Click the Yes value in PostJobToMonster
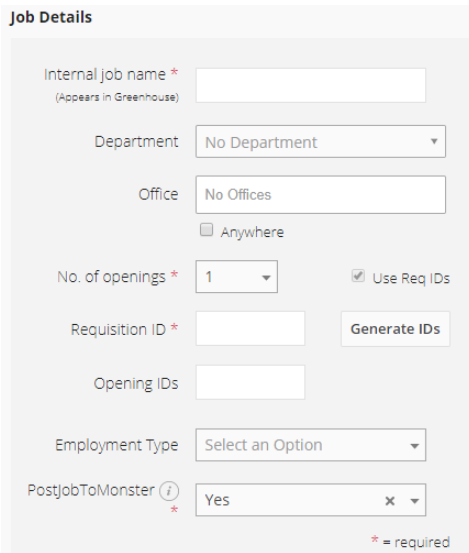 [217, 500]
